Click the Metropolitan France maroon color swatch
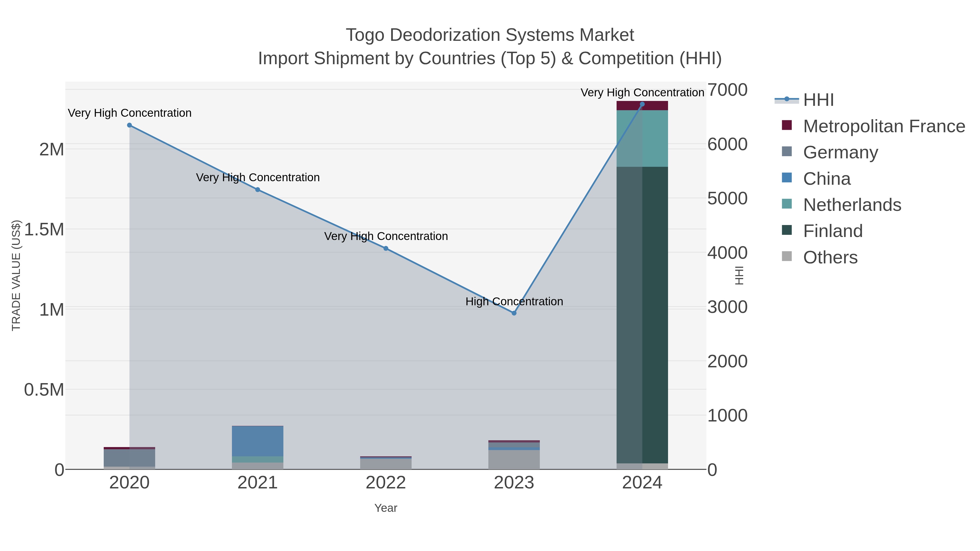The image size is (980, 551). pyautogui.click(x=787, y=125)
